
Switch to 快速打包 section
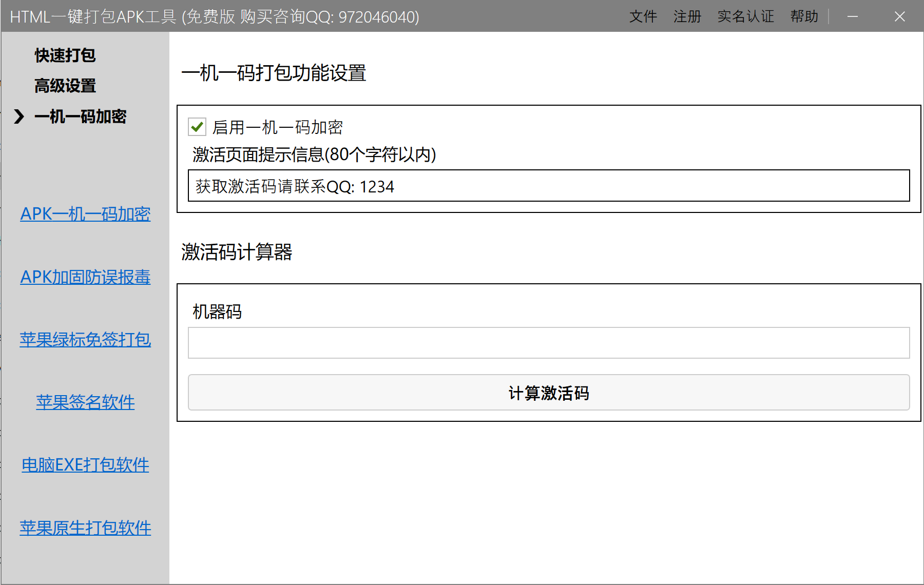point(65,55)
